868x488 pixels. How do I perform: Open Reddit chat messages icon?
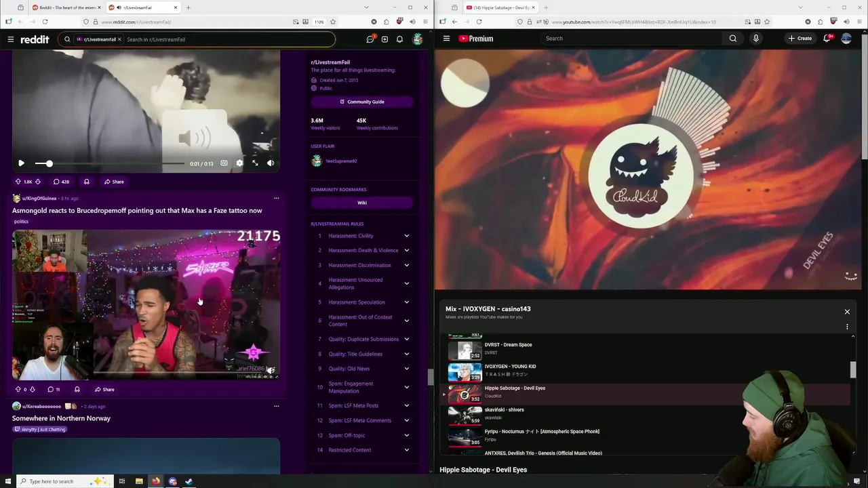coord(370,39)
